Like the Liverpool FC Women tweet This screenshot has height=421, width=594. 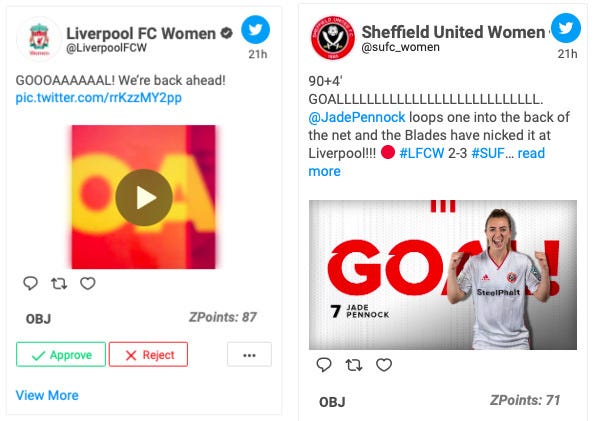[88, 283]
